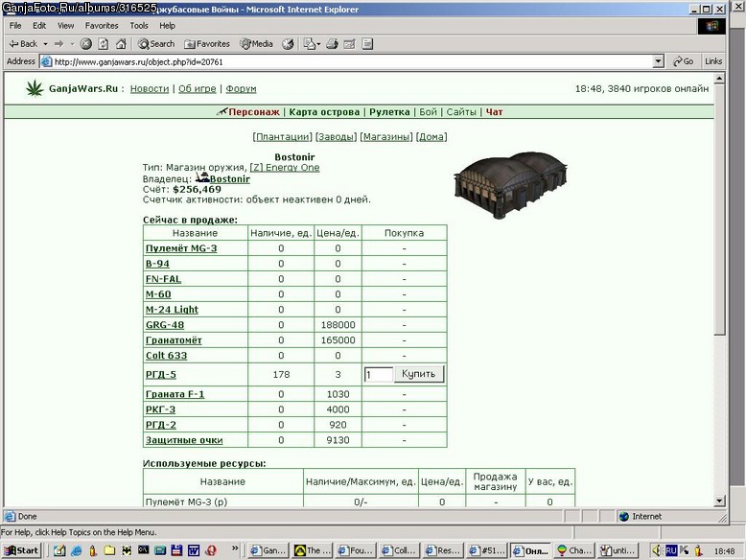Click the page scrollbar down arrow
This screenshot has height=560, width=746.
pos(719,501)
